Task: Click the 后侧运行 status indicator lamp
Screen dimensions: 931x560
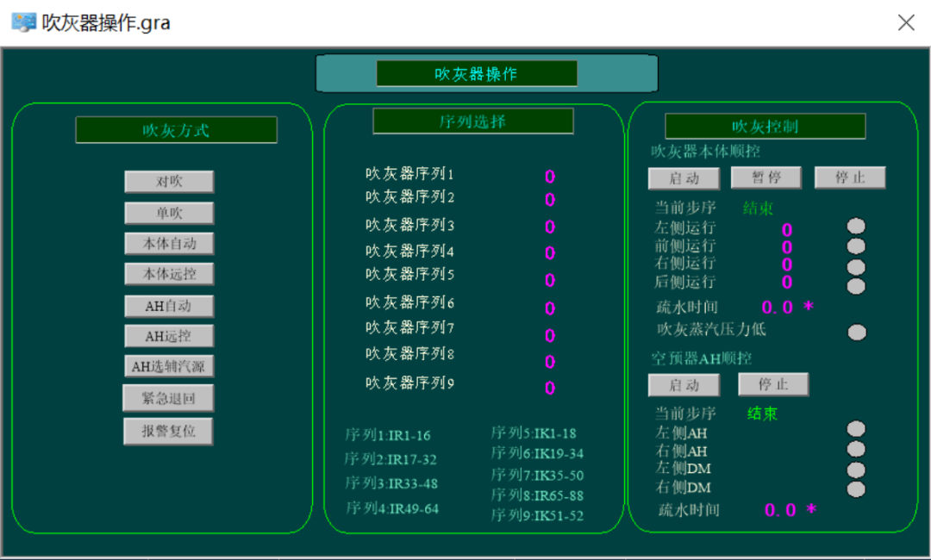Action: point(855,286)
